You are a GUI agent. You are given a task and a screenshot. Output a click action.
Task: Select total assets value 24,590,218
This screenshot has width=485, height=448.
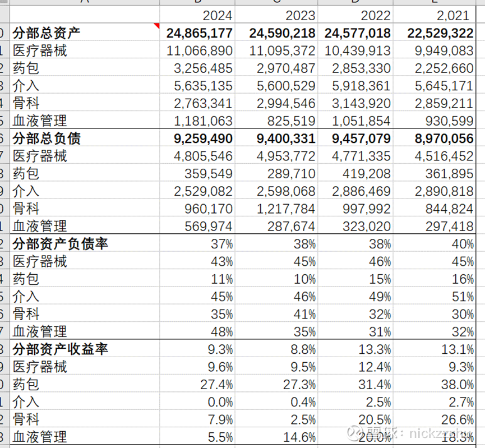pos(276,32)
